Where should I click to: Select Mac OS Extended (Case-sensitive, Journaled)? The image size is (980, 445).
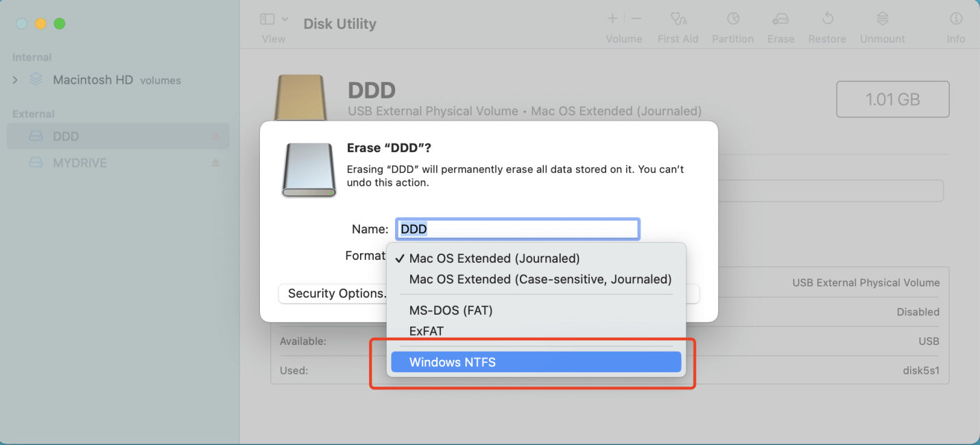coord(540,279)
